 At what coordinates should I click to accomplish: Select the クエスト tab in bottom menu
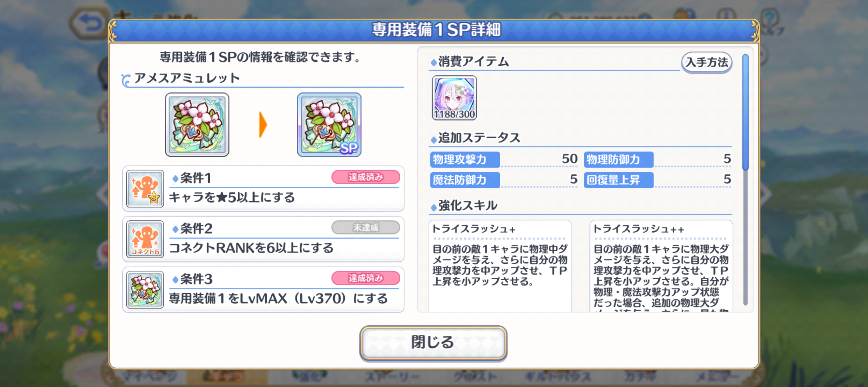tap(476, 376)
